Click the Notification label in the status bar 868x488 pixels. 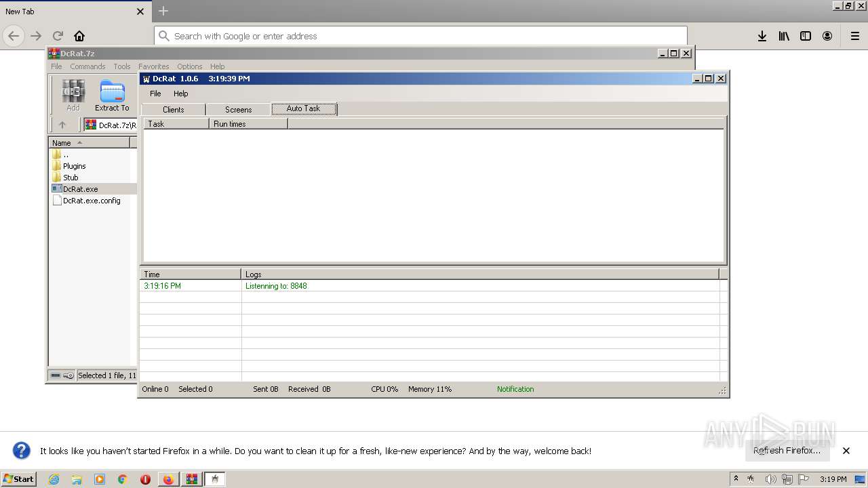[515, 389]
